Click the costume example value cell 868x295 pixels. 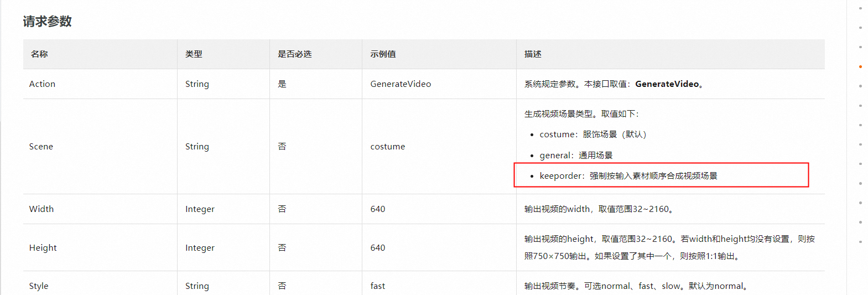(x=387, y=147)
